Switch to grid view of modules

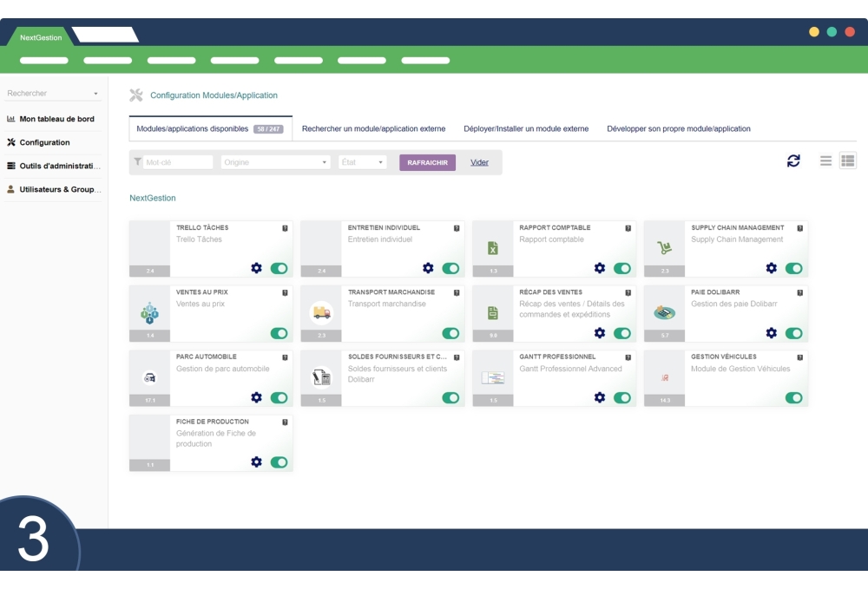847,160
